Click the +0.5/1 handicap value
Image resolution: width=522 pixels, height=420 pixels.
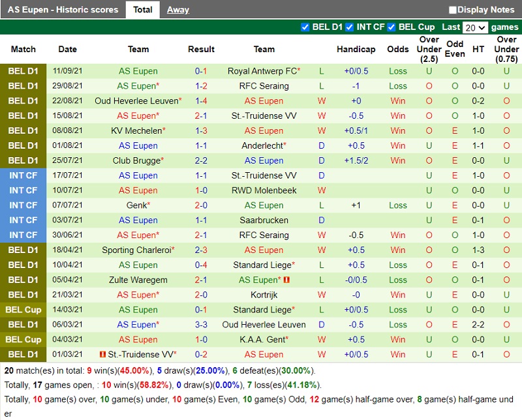pyautogui.click(x=356, y=131)
